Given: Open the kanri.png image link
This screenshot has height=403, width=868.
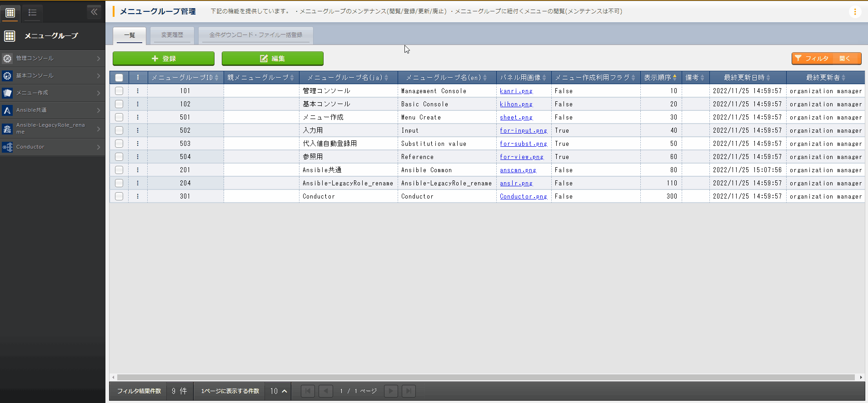Looking at the screenshot, I should [x=516, y=91].
